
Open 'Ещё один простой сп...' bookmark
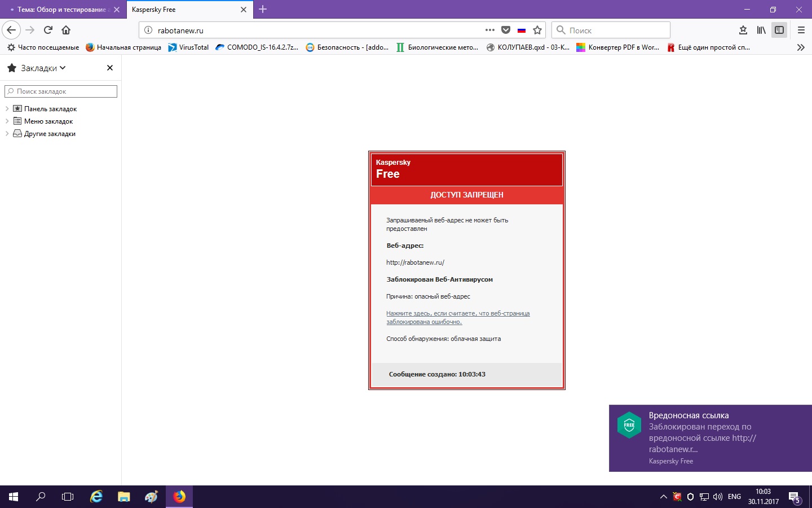click(709, 47)
